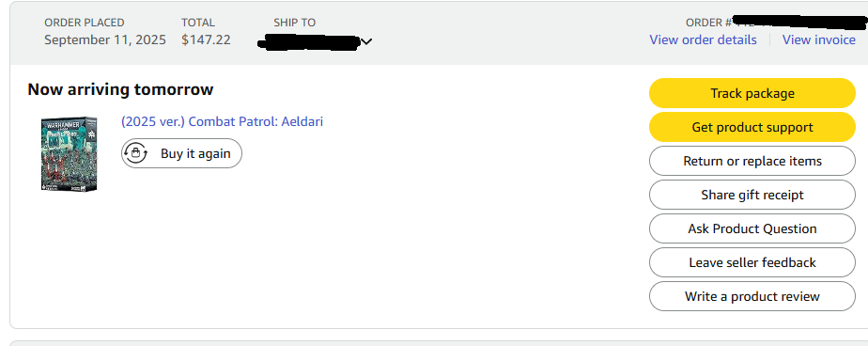Click the SHIP TO header label
This screenshot has width=868, height=346.
pos(295,23)
